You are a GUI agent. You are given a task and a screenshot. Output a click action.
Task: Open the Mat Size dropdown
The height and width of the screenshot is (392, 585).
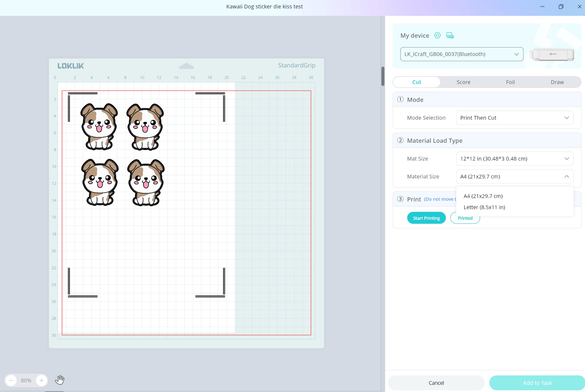pyautogui.click(x=514, y=158)
